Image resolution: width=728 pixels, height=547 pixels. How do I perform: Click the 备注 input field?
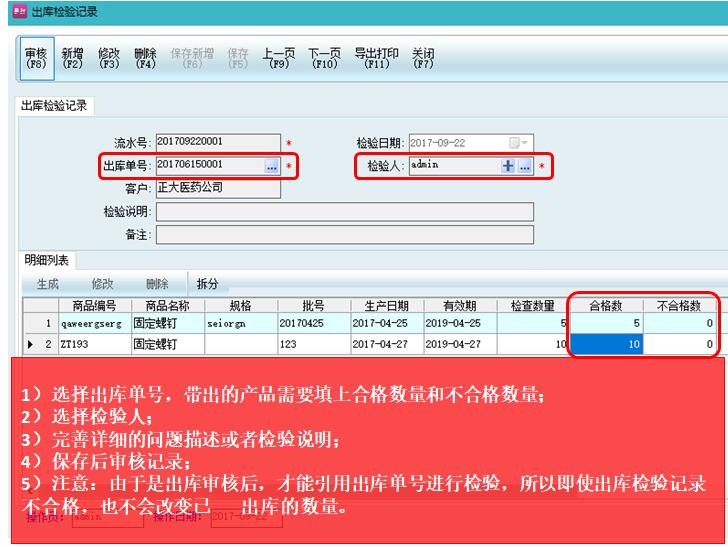344,235
